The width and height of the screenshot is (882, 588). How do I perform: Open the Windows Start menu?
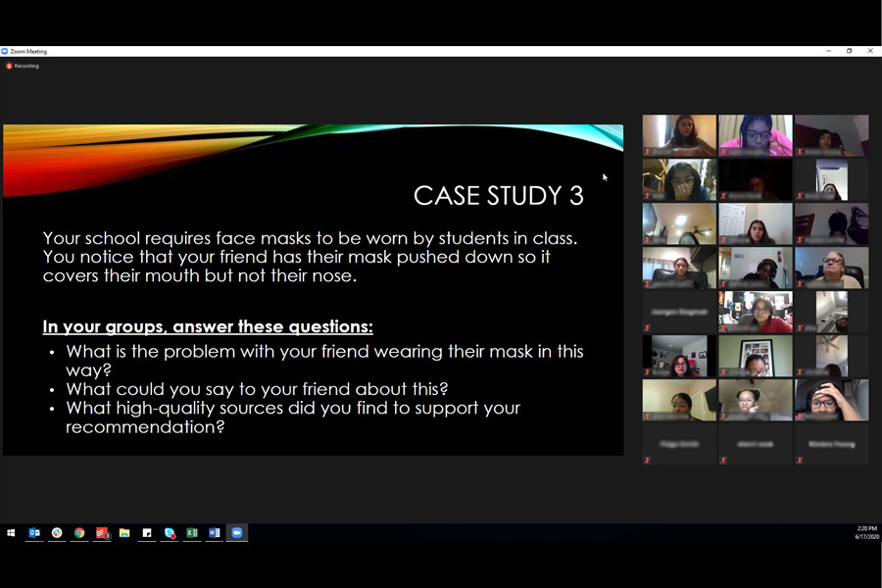coord(11,533)
